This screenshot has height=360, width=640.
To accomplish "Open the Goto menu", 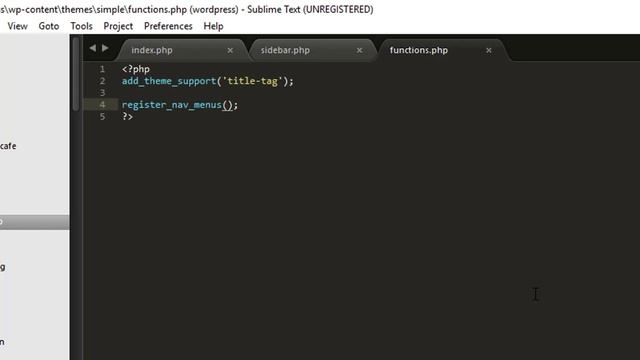I will click(x=49, y=26).
